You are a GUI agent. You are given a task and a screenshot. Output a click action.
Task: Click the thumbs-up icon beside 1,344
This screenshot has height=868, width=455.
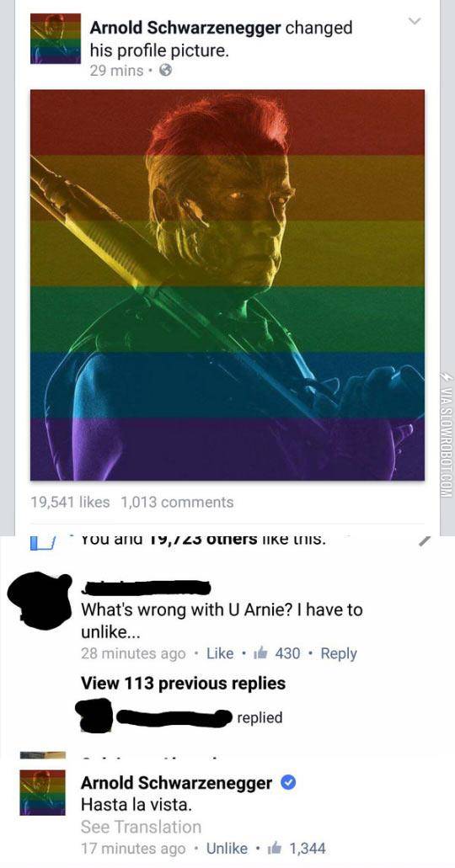click(x=275, y=848)
